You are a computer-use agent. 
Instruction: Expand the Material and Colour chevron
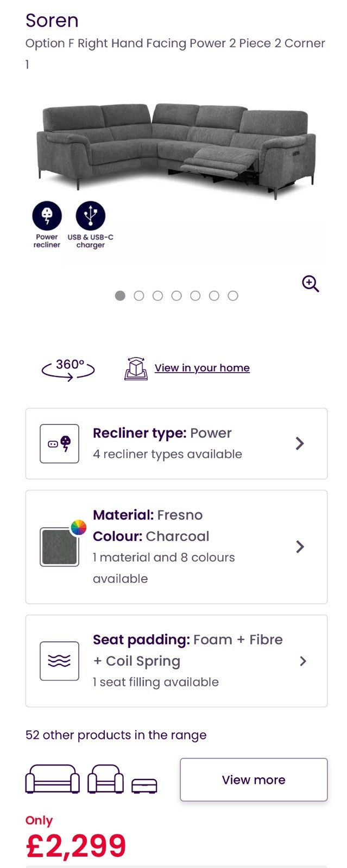pos(300,547)
